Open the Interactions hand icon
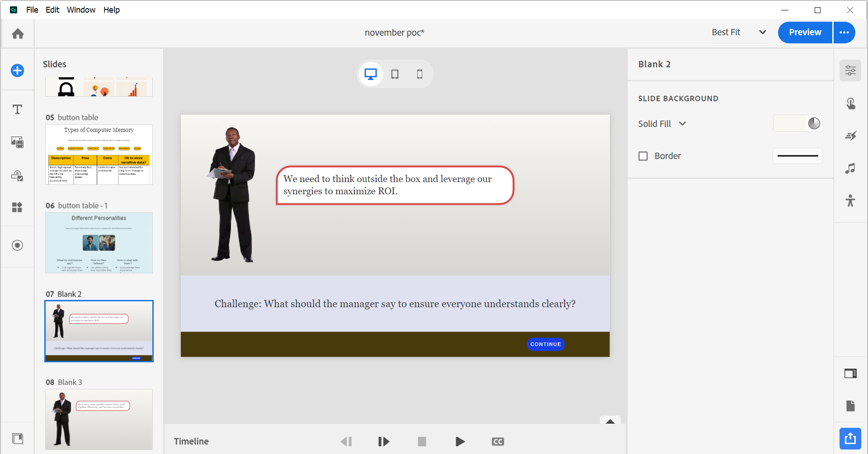This screenshot has width=868, height=454. tap(850, 104)
